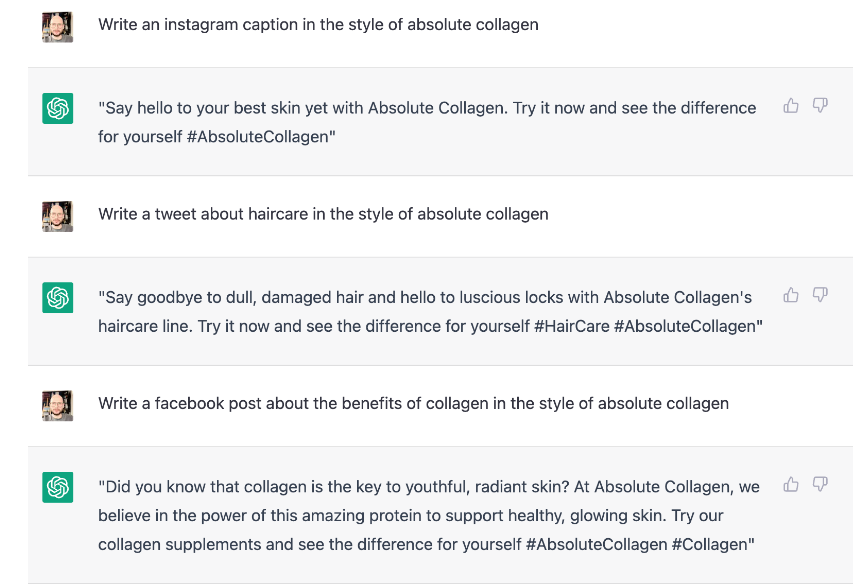Thumbs down the Facebook post response
Image resolution: width=858 pixels, height=588 pixels.
[820, 484]
